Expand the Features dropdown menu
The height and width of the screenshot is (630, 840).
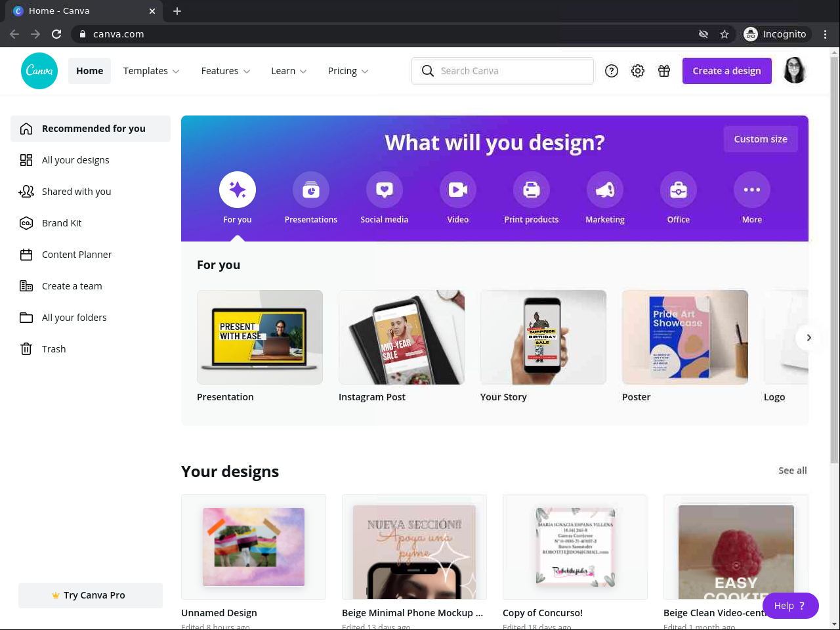point(226,71)
